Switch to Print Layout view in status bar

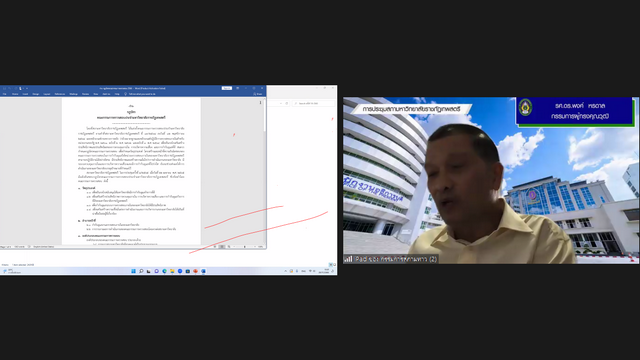[222, 247]
